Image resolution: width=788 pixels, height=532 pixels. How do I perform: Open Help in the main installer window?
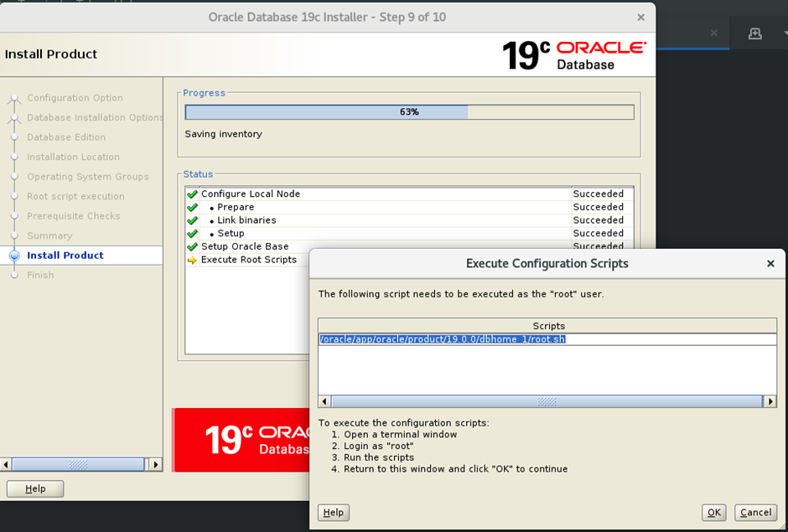(35, 488)
